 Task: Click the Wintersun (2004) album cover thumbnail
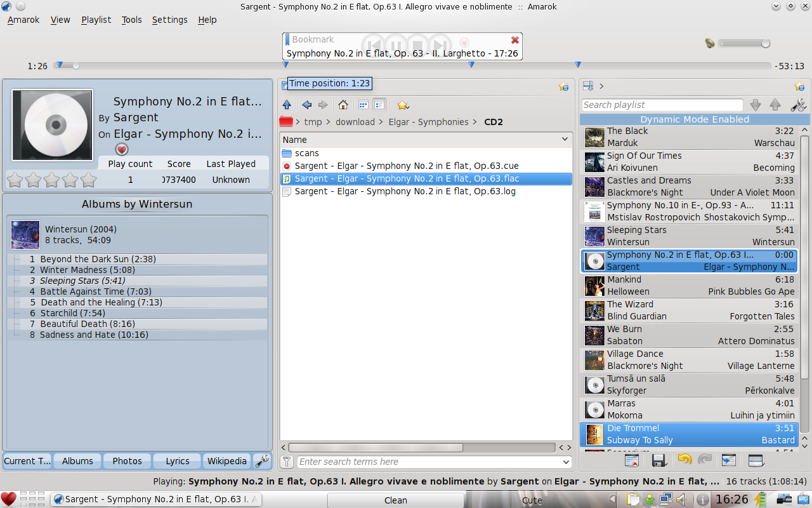(x=25, y=235)
